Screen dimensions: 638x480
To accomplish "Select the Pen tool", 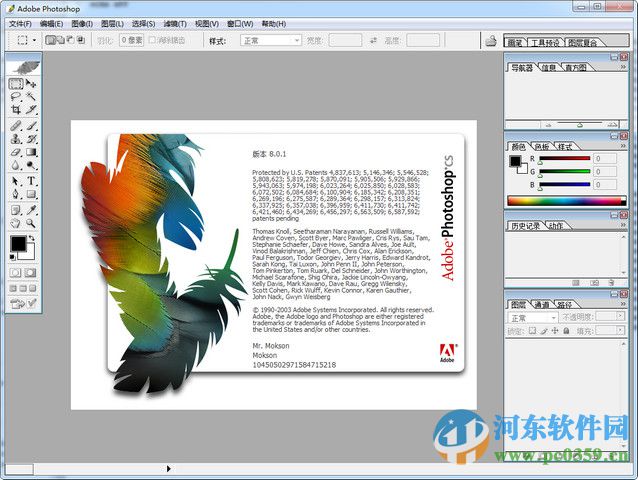I will 16,194.
